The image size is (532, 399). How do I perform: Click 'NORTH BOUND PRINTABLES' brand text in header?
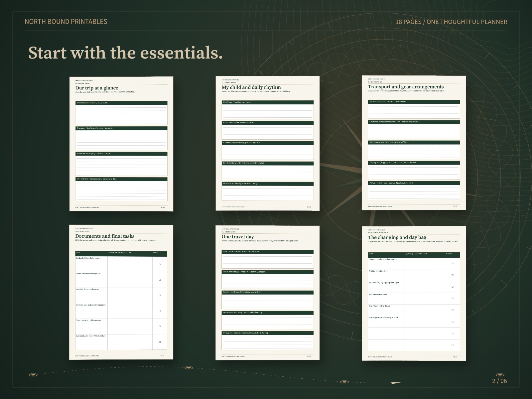click(x=66, y=22)
